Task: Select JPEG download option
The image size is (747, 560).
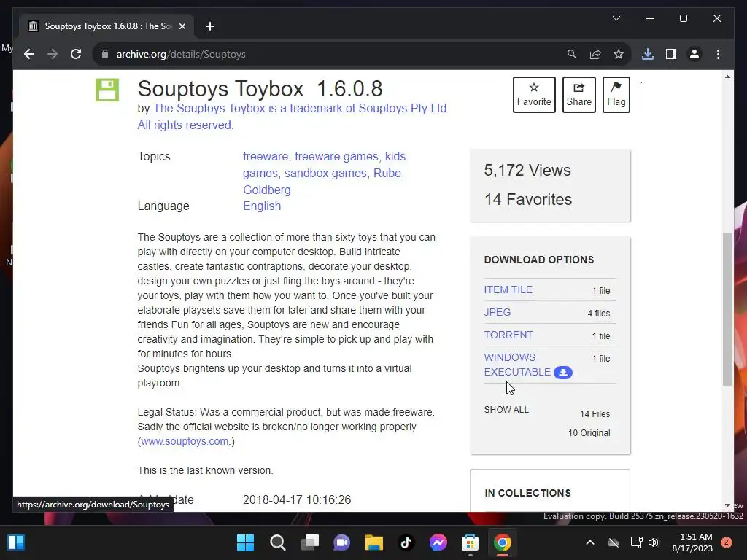Action: click(x=497, y=312)
